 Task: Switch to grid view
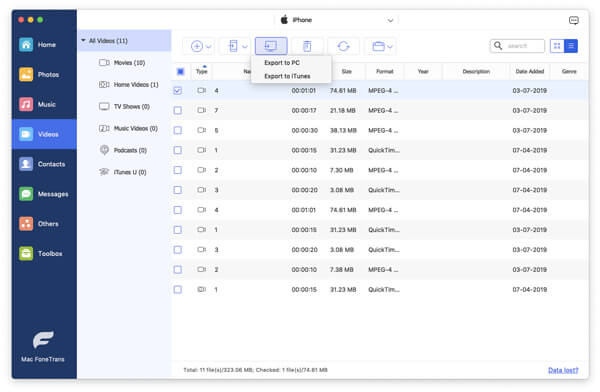[557, 46]
